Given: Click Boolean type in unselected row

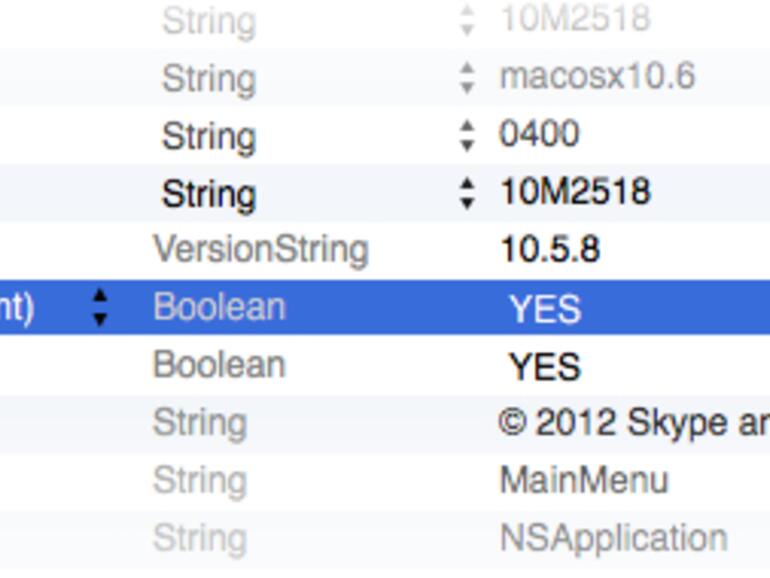Looking at the screenshot, I should coord(219,365).
